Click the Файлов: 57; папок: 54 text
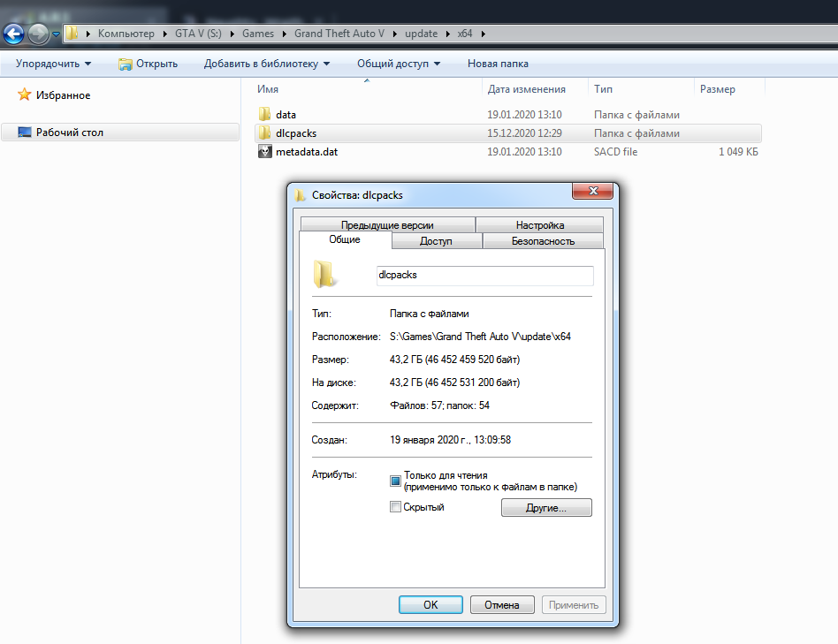Image resolution: width=838 pixels, height=644 pixels. 439,405
